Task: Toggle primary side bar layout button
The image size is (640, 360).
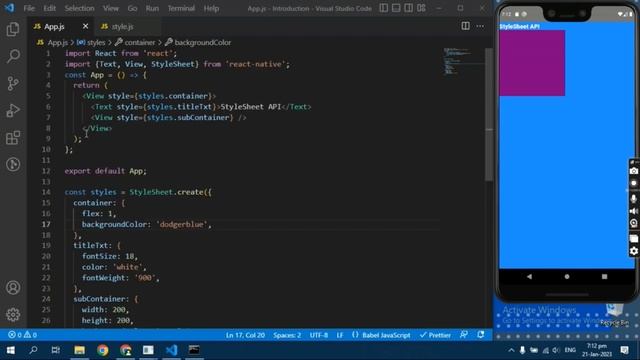Action: pos(384,8)
